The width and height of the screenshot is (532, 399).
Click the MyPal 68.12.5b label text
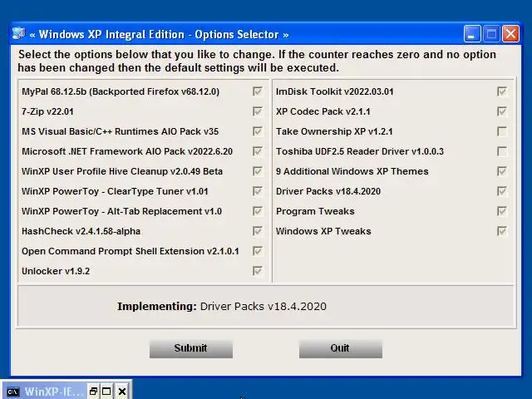(x=121, y=91)
